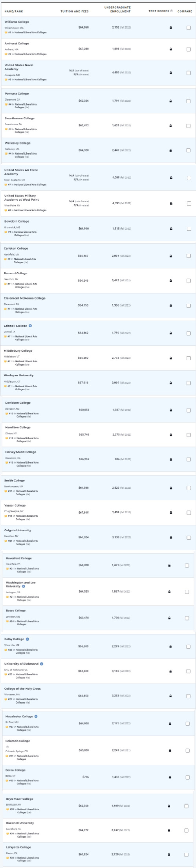Click the blue badge next to Macalester College

click(x=36, y=716)
